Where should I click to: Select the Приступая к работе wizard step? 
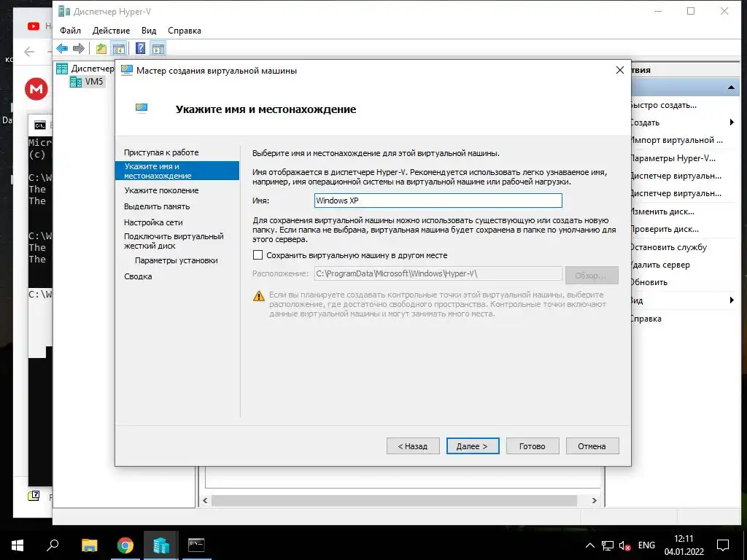tap(161, 152)
